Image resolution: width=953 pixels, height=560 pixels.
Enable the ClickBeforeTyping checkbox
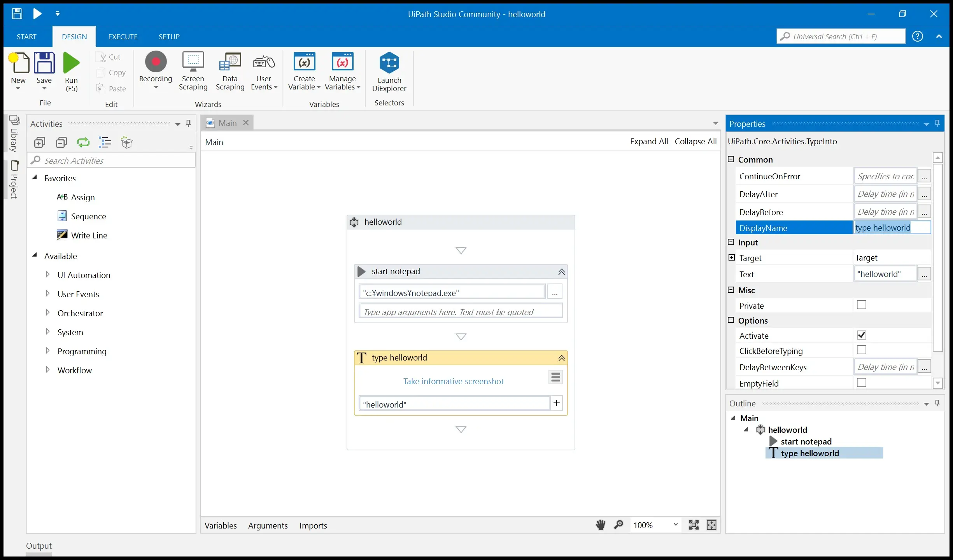tap(862, 350)
